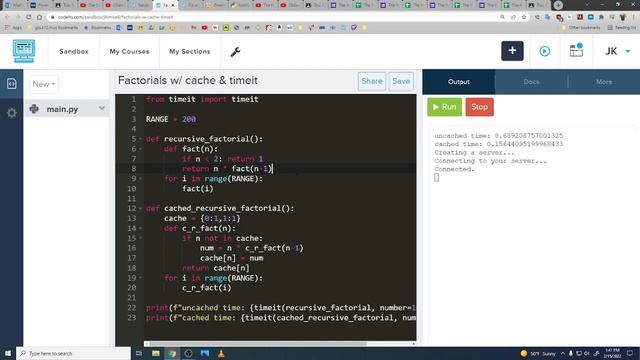Open the Reading list
Viewport: 640px width, 360px height.
click(622, 28)
